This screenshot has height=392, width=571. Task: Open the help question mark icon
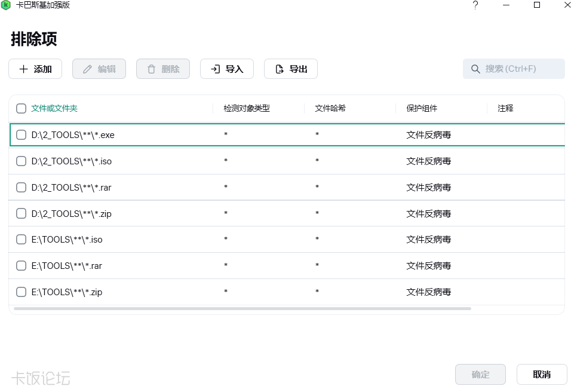[475, 5]
